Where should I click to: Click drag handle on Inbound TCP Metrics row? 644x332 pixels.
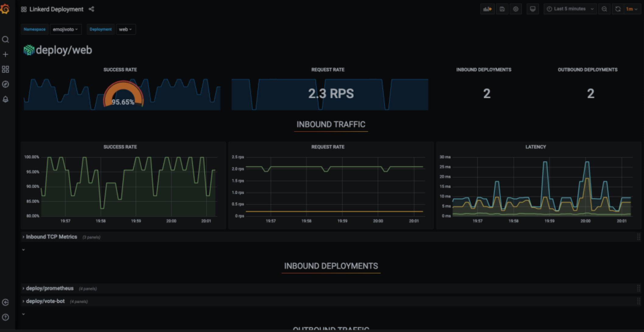point(638,237)
